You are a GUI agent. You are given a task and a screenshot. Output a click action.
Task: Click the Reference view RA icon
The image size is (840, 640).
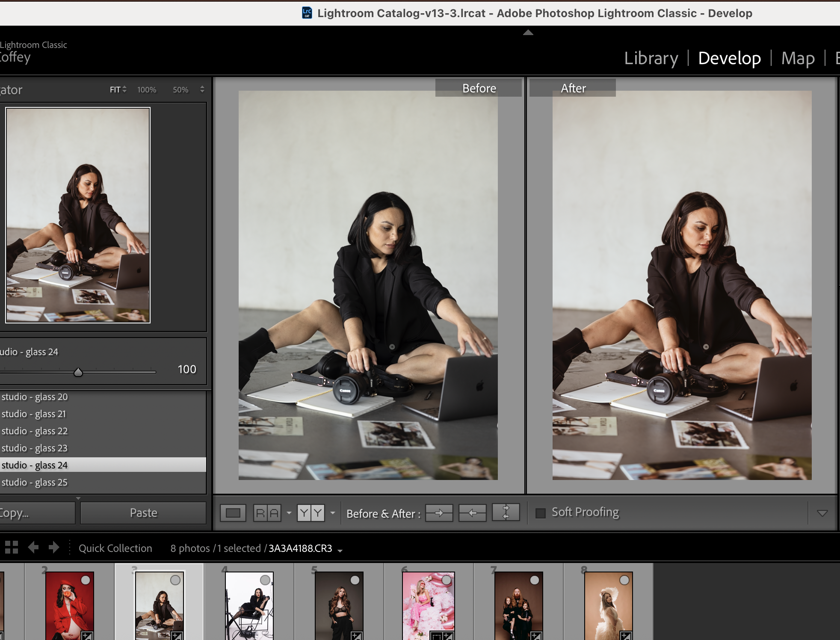[x=267, y=513]
